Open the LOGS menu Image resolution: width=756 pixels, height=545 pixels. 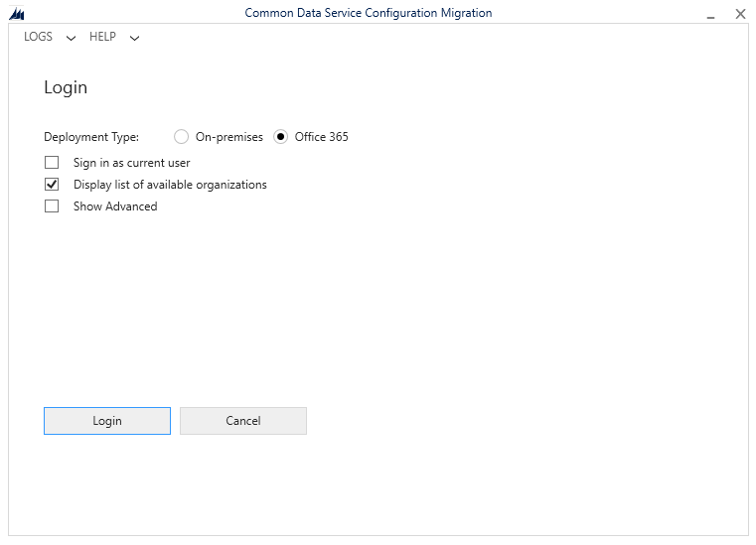[38, 37]
